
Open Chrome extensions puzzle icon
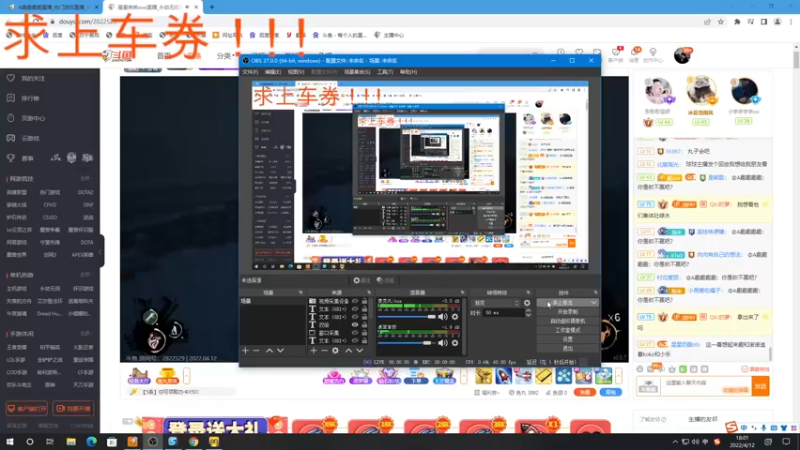tap(737, 22)
